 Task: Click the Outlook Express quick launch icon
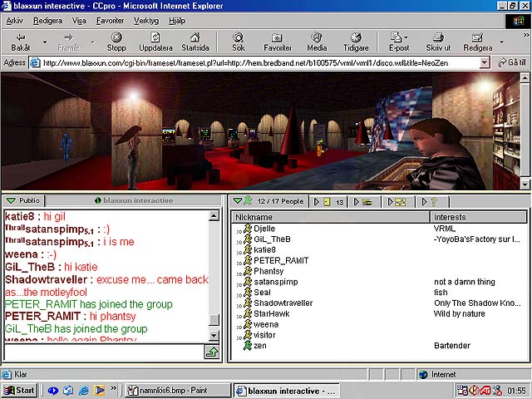tap(68, 391)
